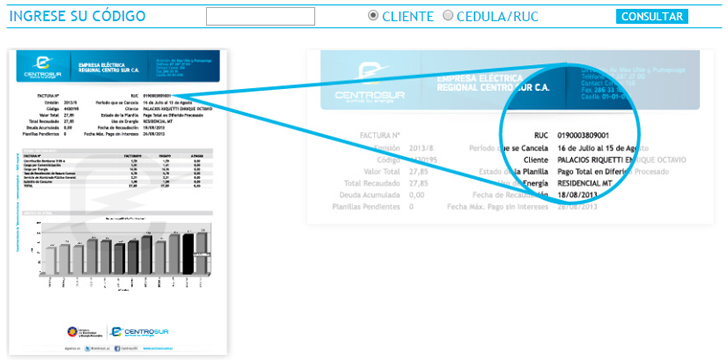Click the CENTROSUR logo at the invoice bottom

139,332
